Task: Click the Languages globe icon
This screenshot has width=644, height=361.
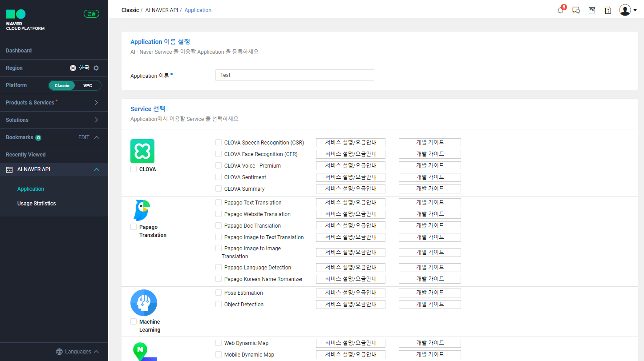Action: (x=59, y=352)
